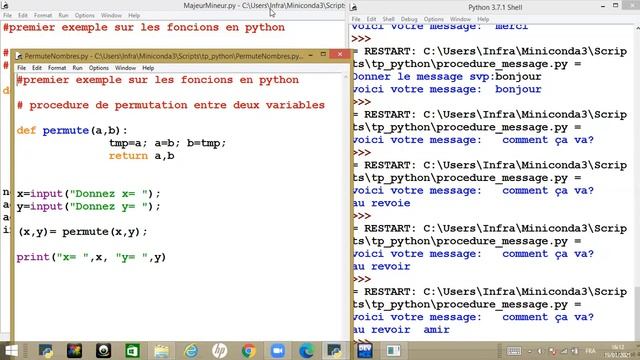Switch to active Python IDLE taskbar icon

(x=335, y=351)
